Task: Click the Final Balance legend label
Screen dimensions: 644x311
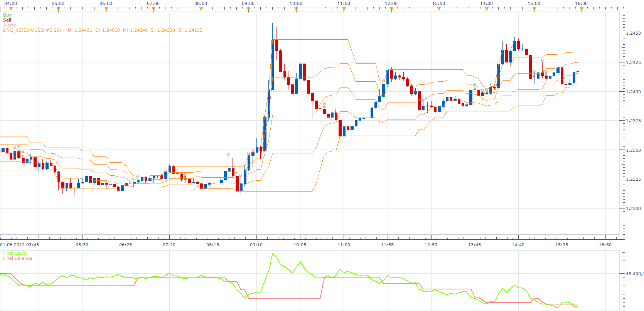Action: pos(17,258)
